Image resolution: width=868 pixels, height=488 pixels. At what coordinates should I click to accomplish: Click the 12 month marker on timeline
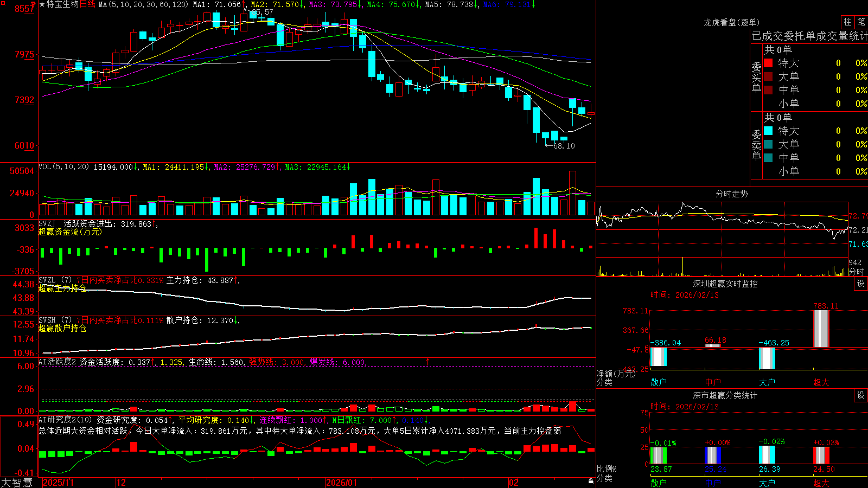(x=121, y=483)
